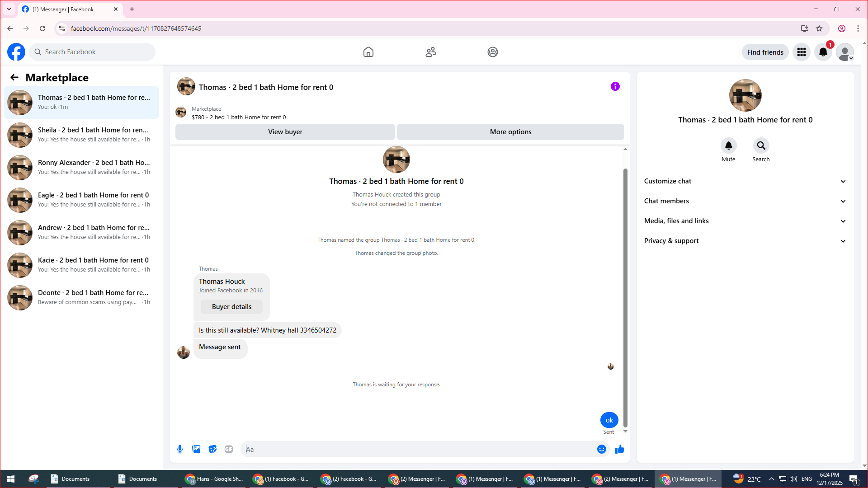This screenshot has height=488, width=868.
Task: Toggle the purple conversation information icon
Action: 615,87
